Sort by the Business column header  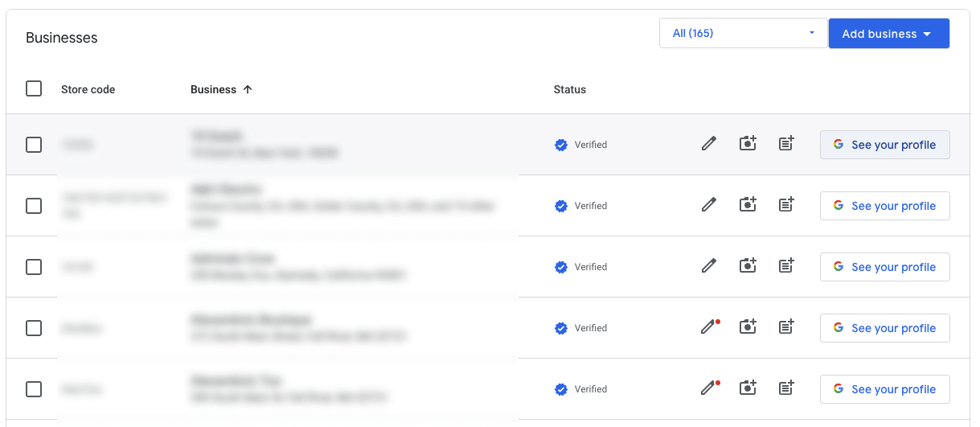click(213, 89)
